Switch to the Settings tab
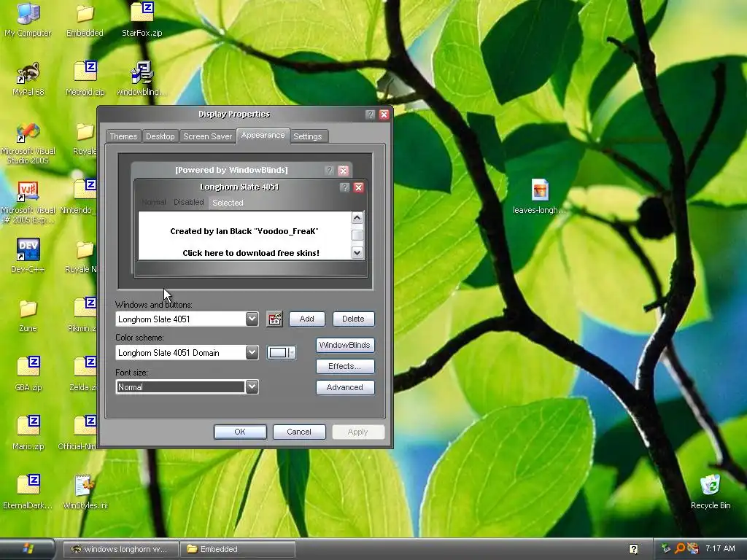This screenshot has width=747, height=560. 308,136
